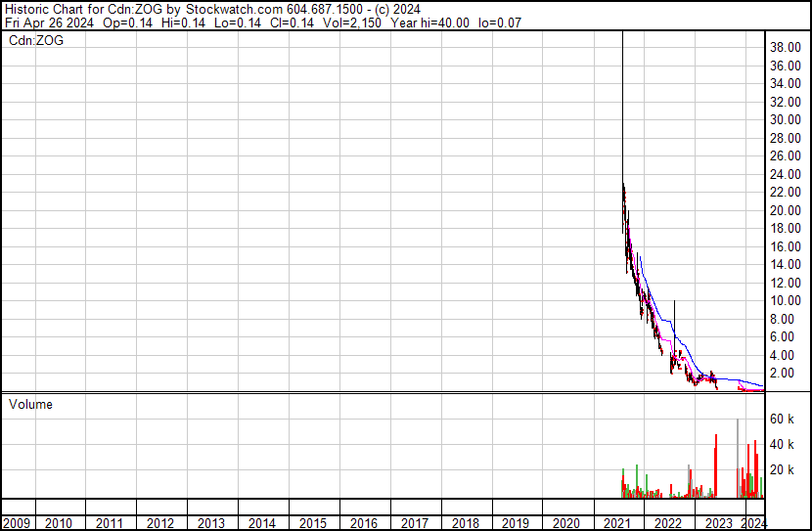Click the 20.00 price level label
The height and width of the screenshot is (531, 812).
pos(785,210)
